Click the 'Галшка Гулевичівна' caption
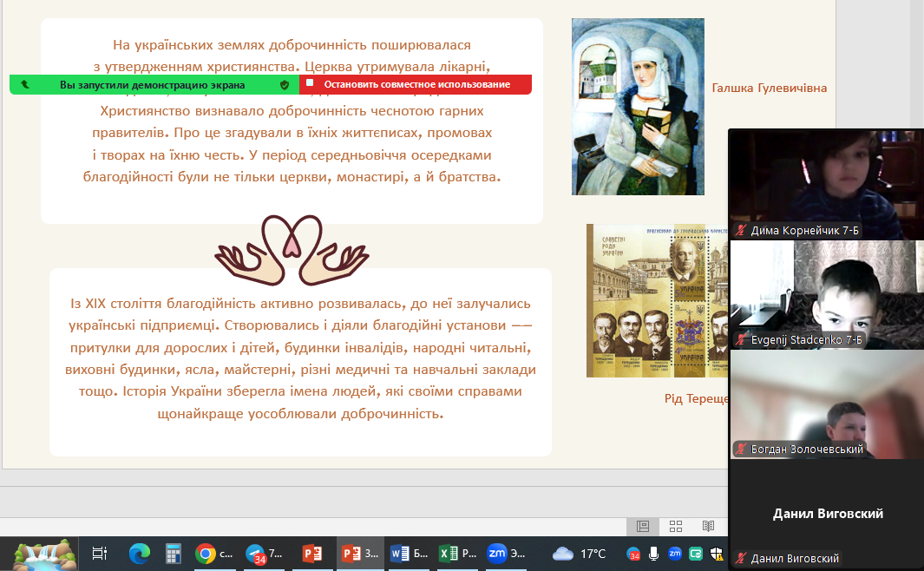 (x=769, y=88)
